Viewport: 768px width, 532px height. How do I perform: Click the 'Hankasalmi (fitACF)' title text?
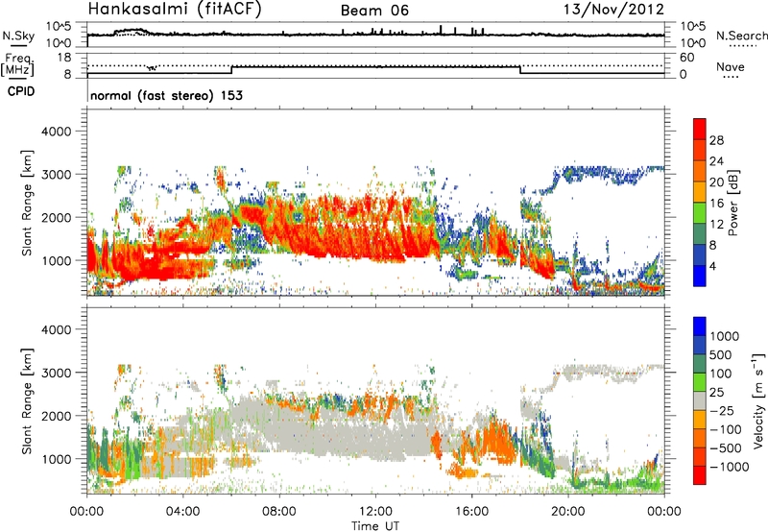[x=175, y=10]
